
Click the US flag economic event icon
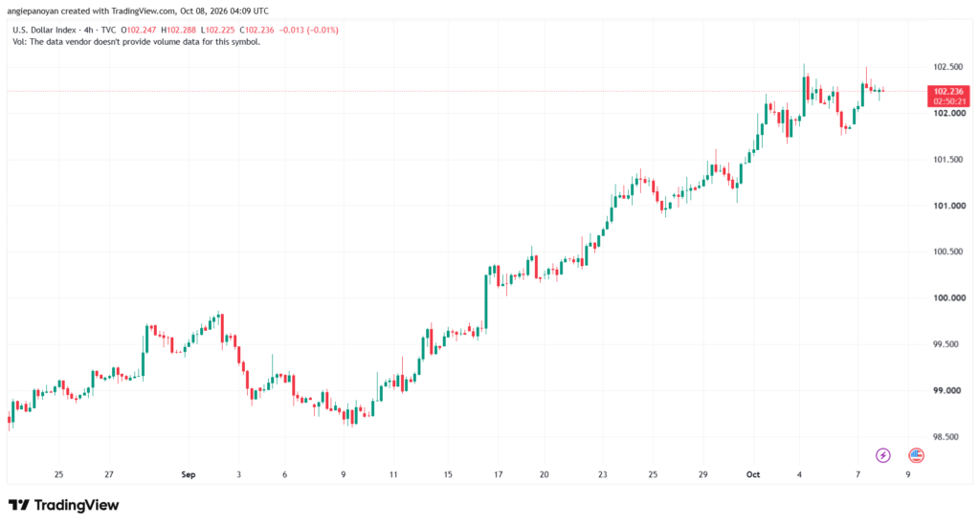tap(916, 455)
